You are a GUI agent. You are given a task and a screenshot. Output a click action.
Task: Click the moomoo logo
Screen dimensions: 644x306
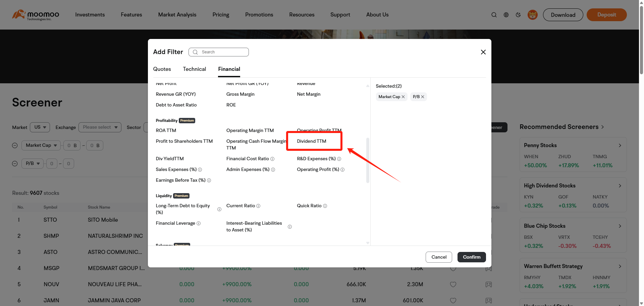tap(36, 15)
